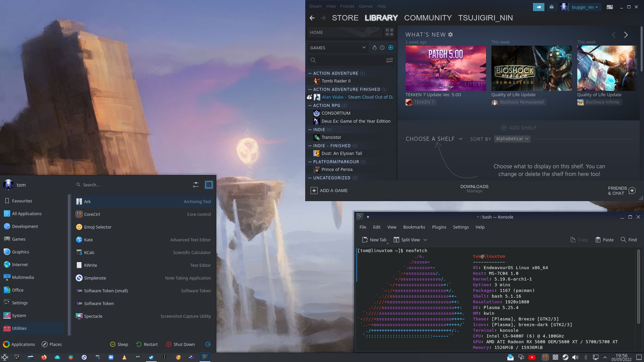Click ADD SHELF in Steam library
The width and height of the screenshot is (644, 362).
tap(519, 128)
